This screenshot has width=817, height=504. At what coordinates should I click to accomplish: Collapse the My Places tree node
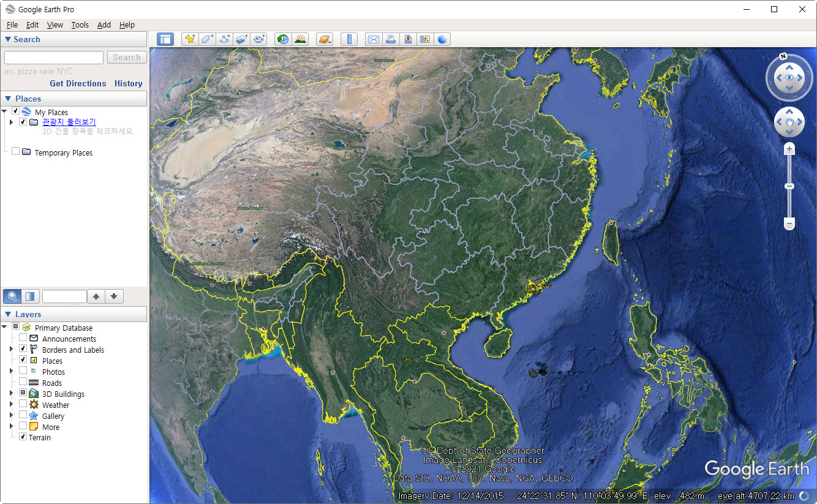[x=4, y=111]
